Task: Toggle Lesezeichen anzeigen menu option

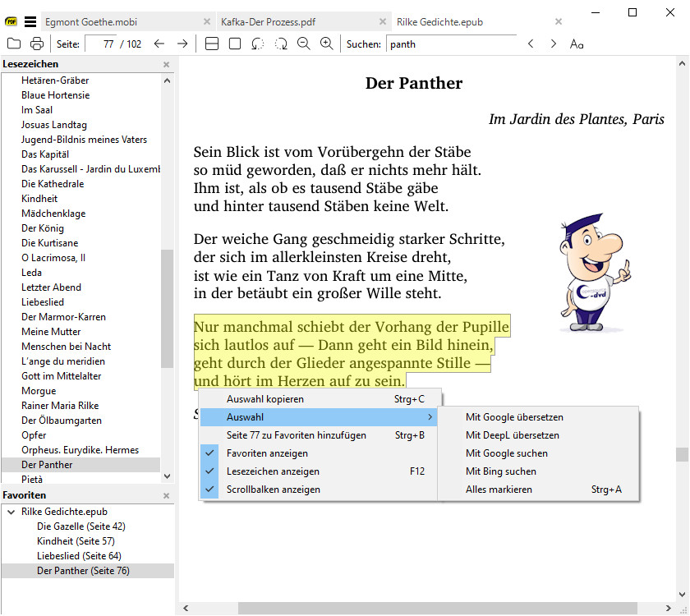Action: pyautogui.click(x=273, y=471)
